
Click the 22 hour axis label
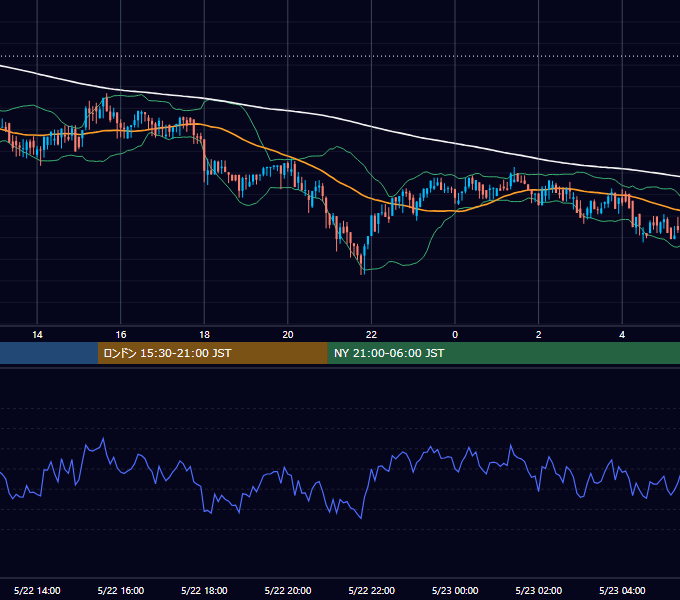[x=371, y=335]
